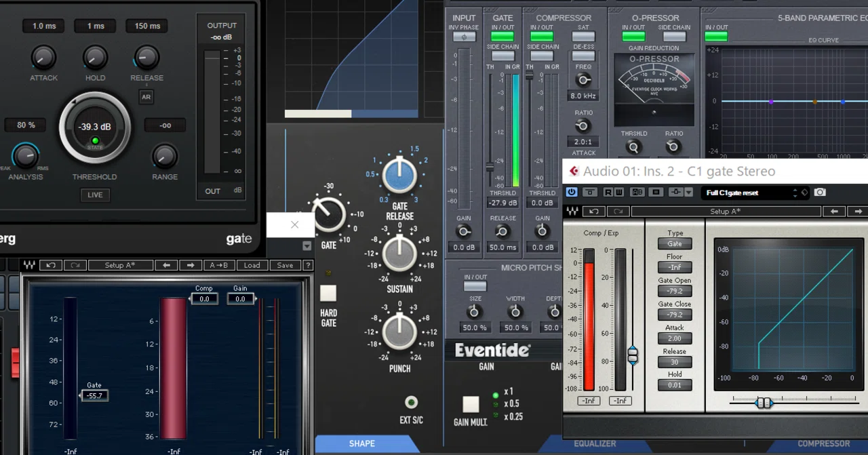Click the LIVE button under Threshold
Image resolution: width=868 pixels, height=455 pixels.
(x=95, y=195)
